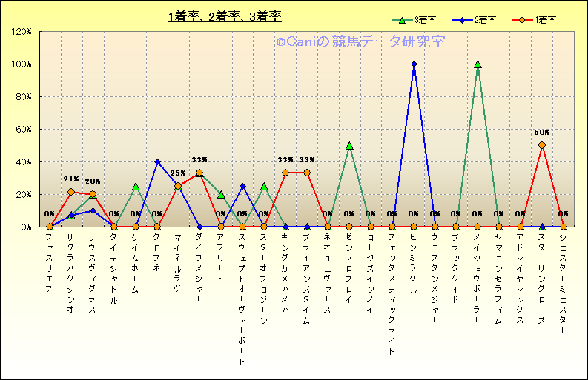Select the 3着率 legend text label
The width and height of the screenshot is (588, 380).
pos(425,20)
